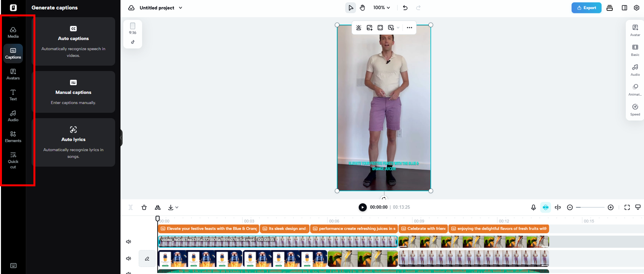Switch to the Captions sidebar tab
644x274 pixels.
(13, 53)
